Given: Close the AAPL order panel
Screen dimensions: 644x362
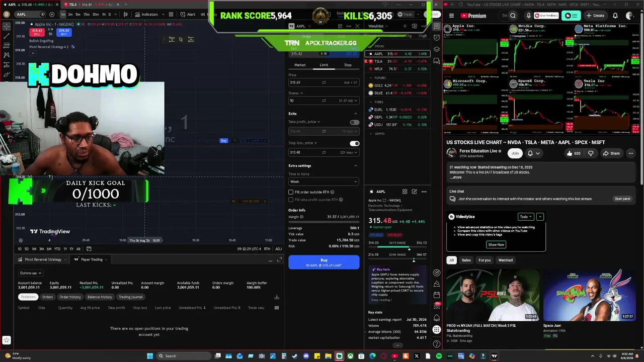Looking at the screenshot, I should [x=357, y=26].
